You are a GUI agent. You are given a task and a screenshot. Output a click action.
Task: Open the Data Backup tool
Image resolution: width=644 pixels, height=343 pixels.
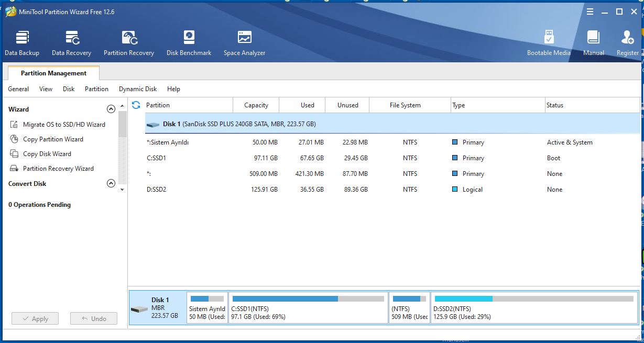click(x=22, y=43)
